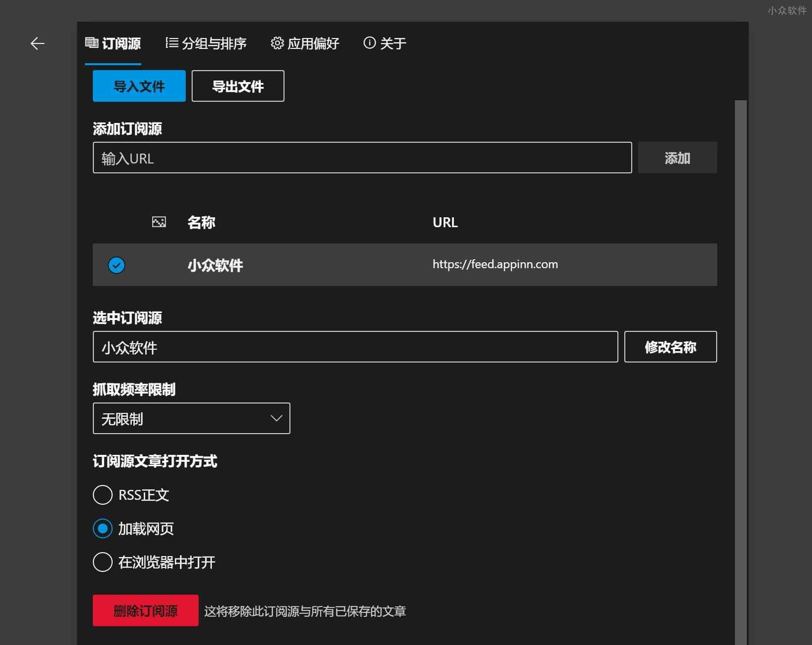Open the 应用偏好 tab
Viewport: 812px width, 645px height.
click(x=305, y=43)
